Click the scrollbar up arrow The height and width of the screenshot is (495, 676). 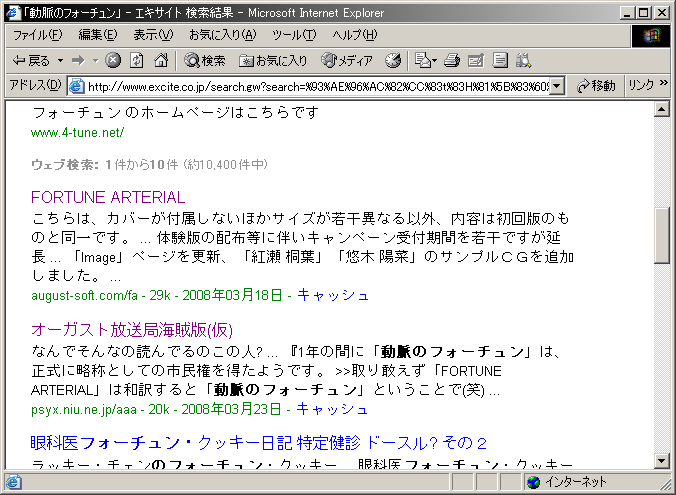tap(661, 109)
